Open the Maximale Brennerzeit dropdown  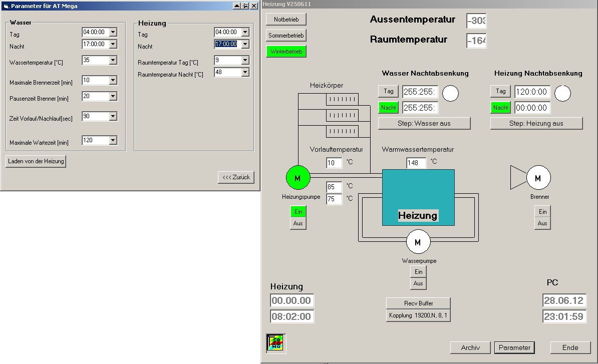click(x=113, y=80)
